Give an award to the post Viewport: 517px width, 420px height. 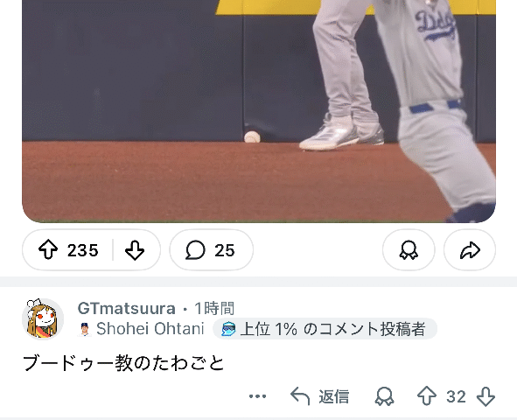click(409, 250)
